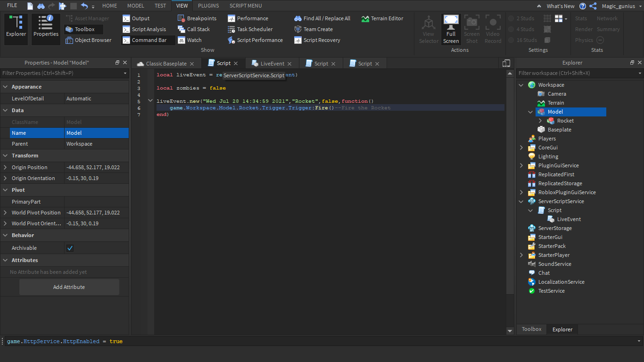Open the Task Scheduler window
Screen dimensions: 644x362
[x=250, y=29]
